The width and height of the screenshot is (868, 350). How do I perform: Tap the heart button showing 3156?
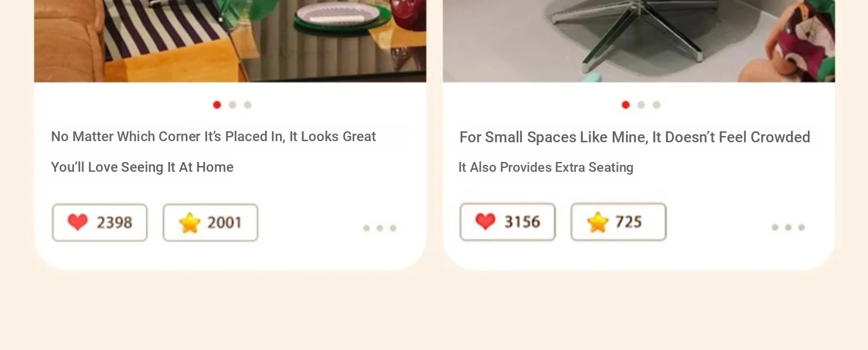point(507,222)
